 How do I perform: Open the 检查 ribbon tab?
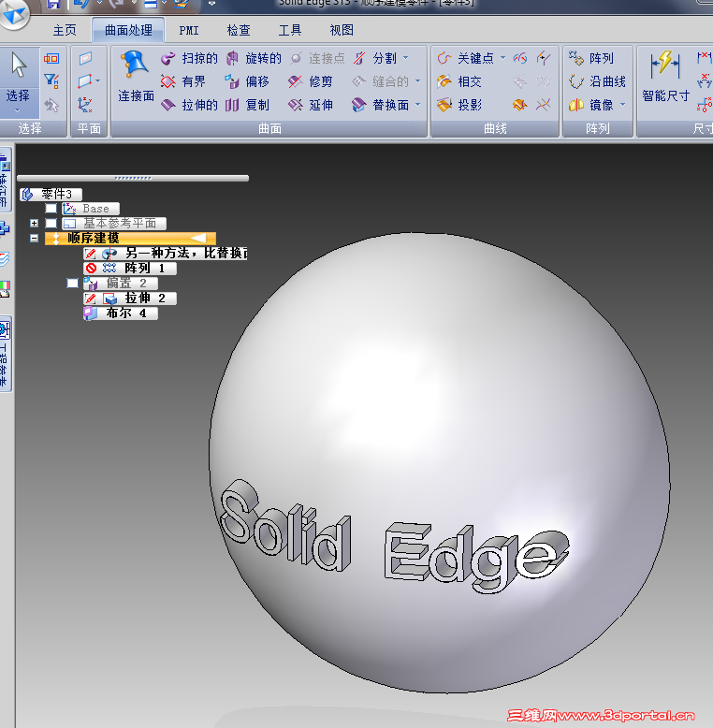239,30
